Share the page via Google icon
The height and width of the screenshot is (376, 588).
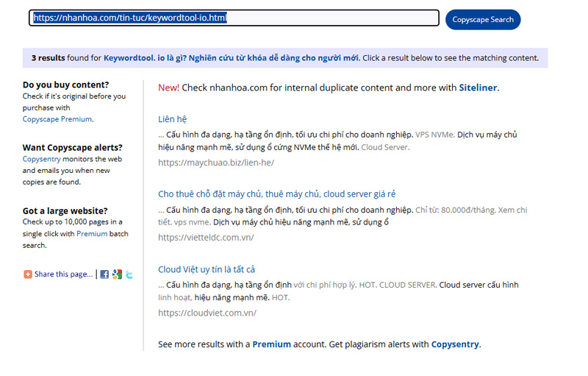pyautogui.click(x=117, y=274)
